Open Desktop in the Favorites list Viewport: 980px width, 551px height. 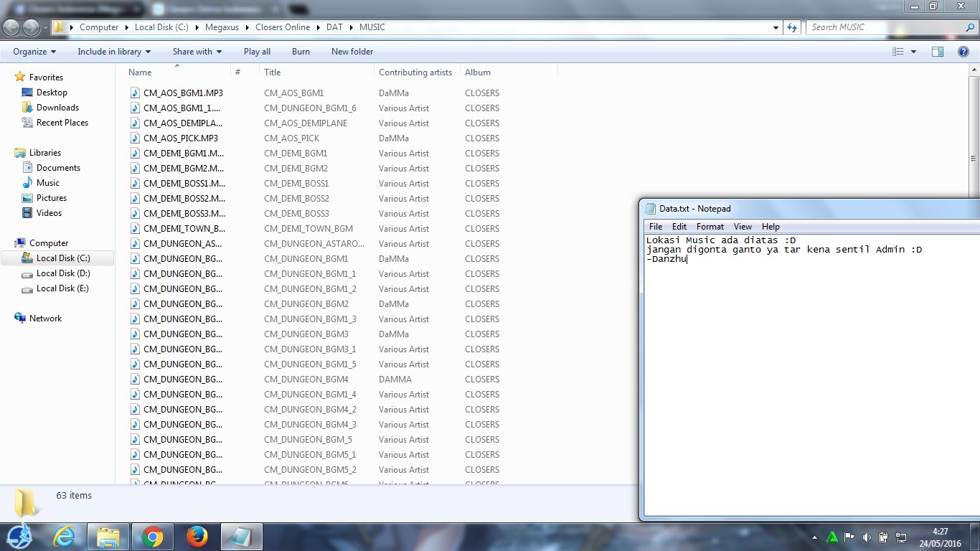tap(52, 93)
